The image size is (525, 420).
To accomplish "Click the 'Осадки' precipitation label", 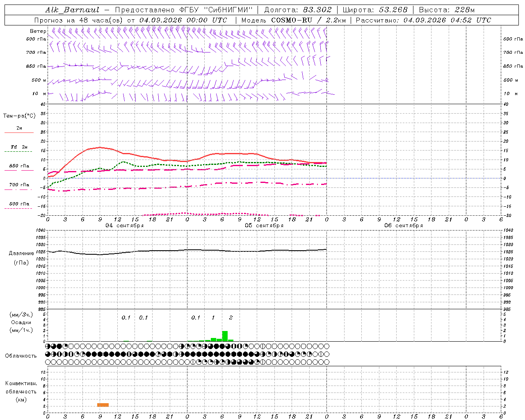I will (x=21, y=322).
